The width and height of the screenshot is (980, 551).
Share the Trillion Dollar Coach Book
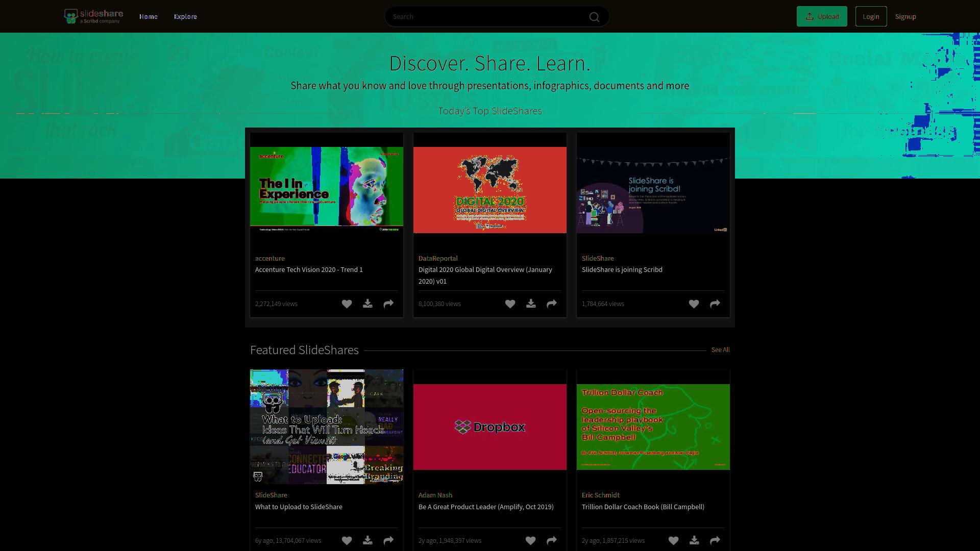pos(715,541)
